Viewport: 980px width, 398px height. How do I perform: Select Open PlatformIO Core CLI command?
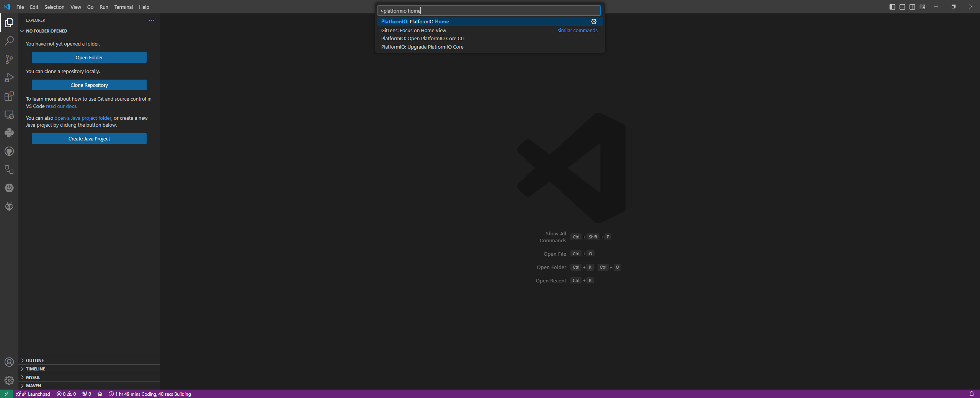click(490, 39)
